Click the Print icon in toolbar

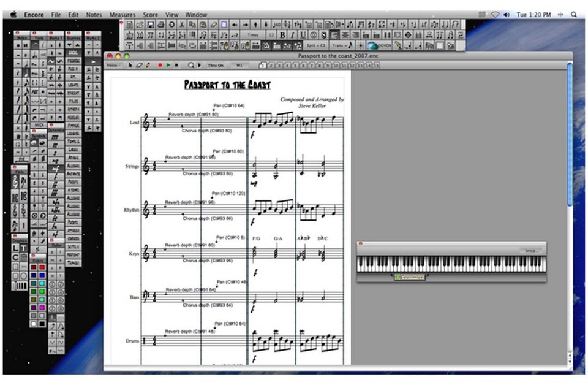161,25
